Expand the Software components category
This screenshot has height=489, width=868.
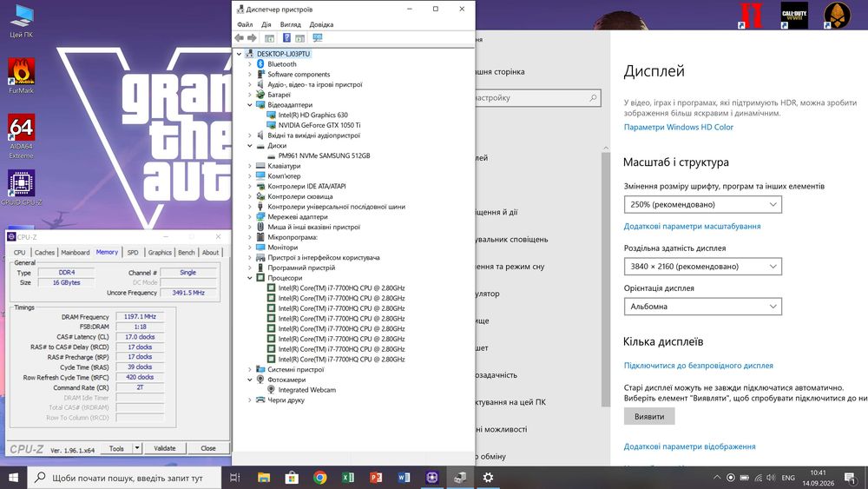(250, 74)
